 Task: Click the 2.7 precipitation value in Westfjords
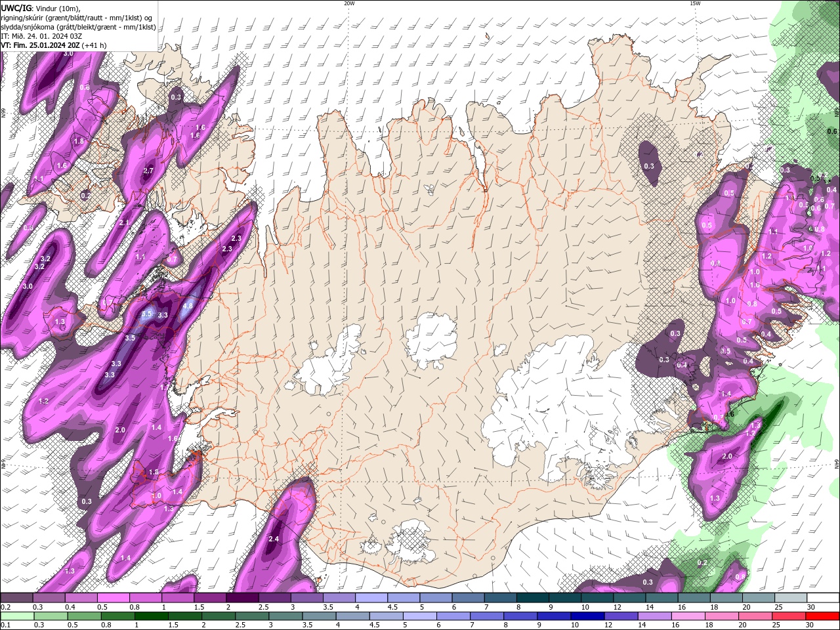(x=148, y=171)
